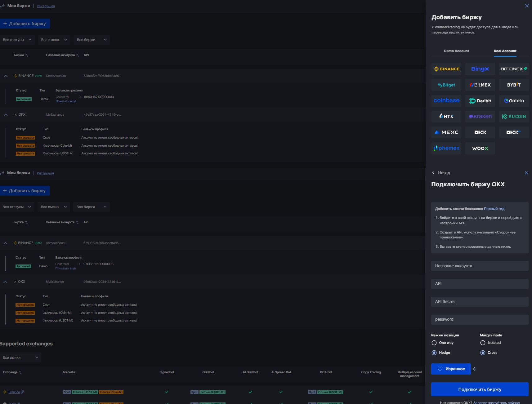Click the Copy Trading column header
This screenshot has height=404, width=532.
click(x=371, y=372)
